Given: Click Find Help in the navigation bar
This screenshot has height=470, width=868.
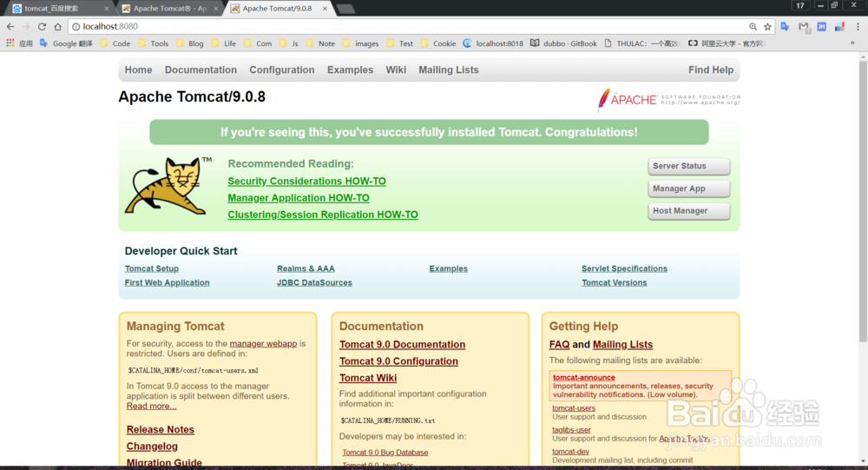Looking at the screenshot, I should 711,70.
